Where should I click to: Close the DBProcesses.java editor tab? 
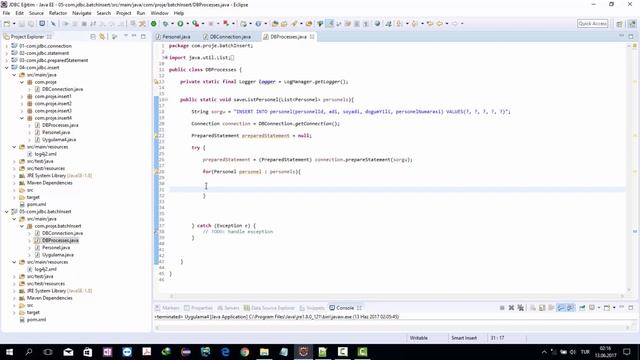312,37
